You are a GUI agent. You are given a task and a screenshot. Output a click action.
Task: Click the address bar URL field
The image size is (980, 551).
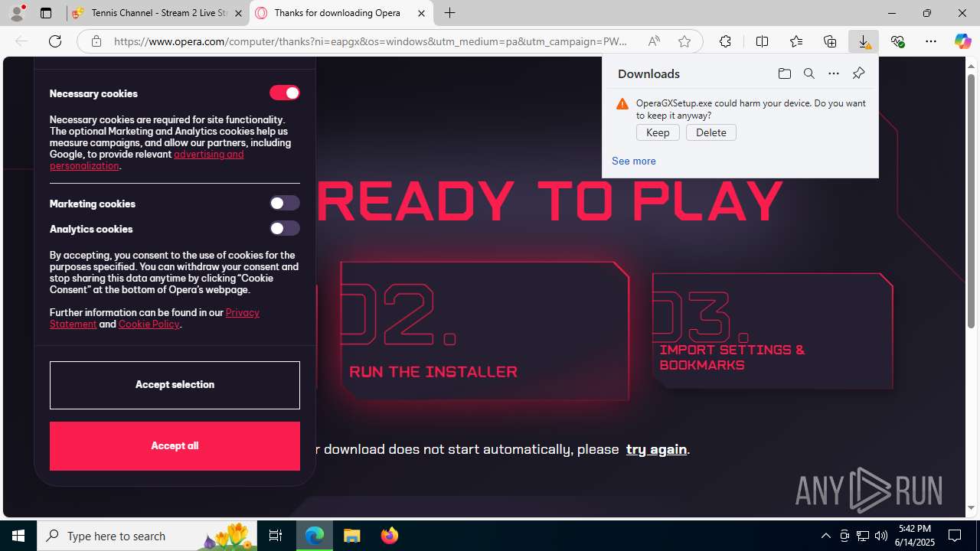[371, 41]
